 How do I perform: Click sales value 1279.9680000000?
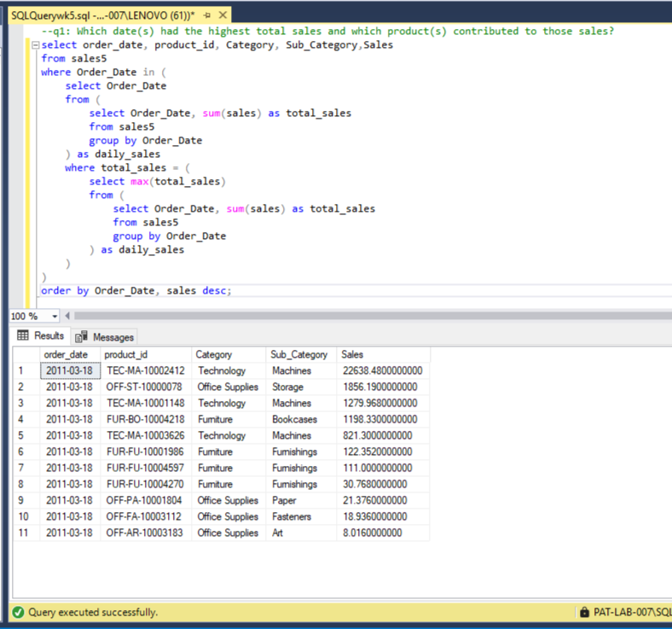point(383,403)
